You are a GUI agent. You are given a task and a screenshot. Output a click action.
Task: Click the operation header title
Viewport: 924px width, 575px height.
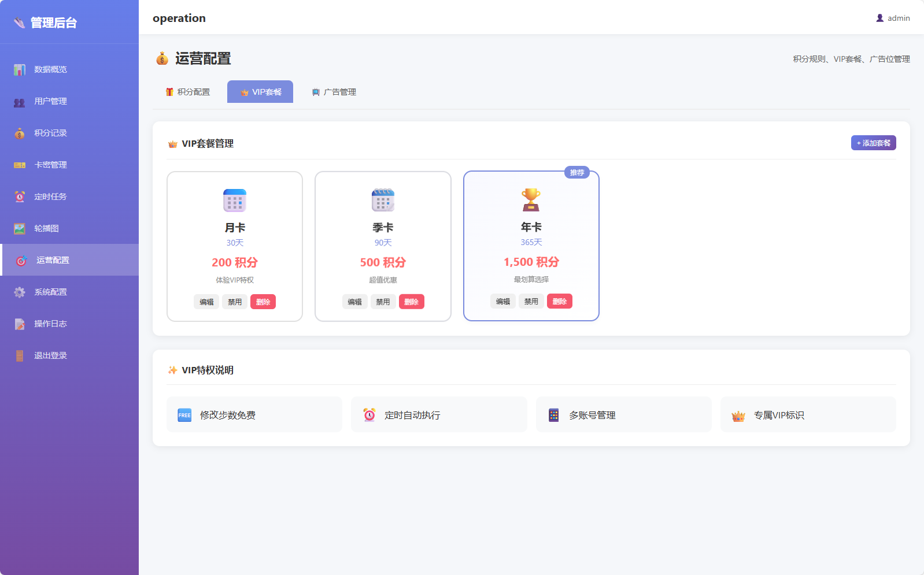click(x=179, y=18)
